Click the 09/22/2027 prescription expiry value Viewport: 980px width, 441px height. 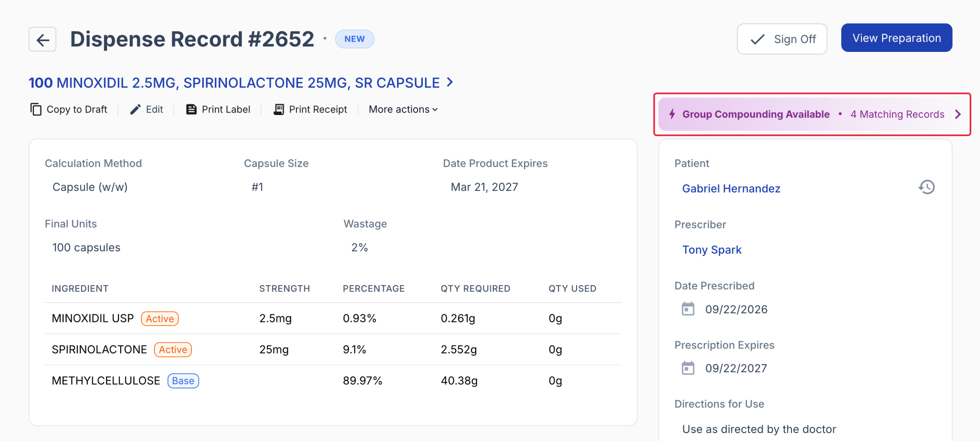tap(736, 368)
